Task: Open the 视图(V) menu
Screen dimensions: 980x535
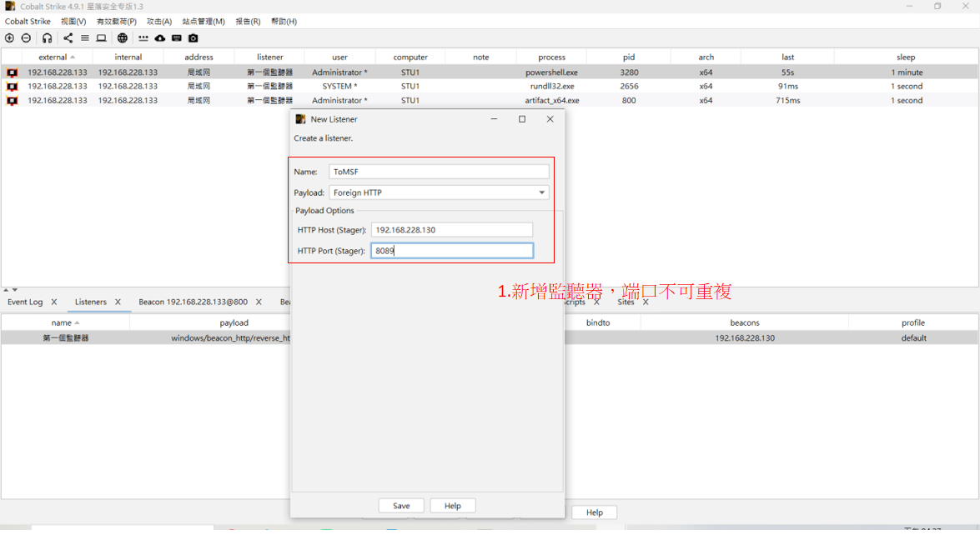Action: (73, 21)
